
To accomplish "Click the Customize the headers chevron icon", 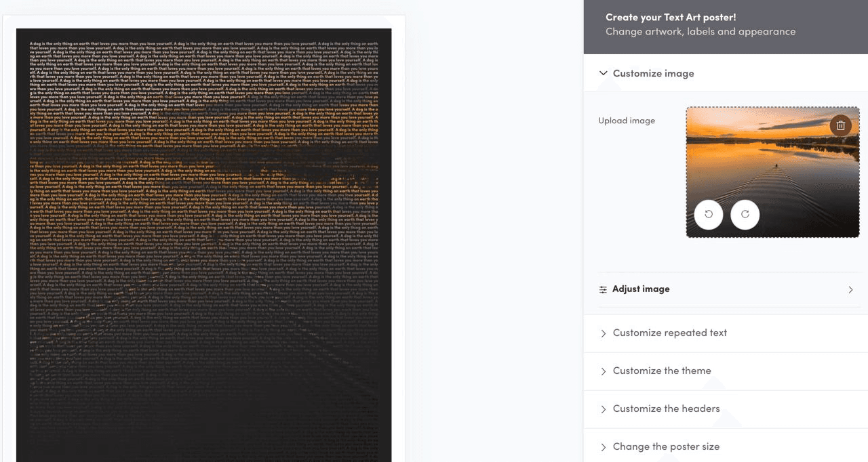I will tap(603, 409).
